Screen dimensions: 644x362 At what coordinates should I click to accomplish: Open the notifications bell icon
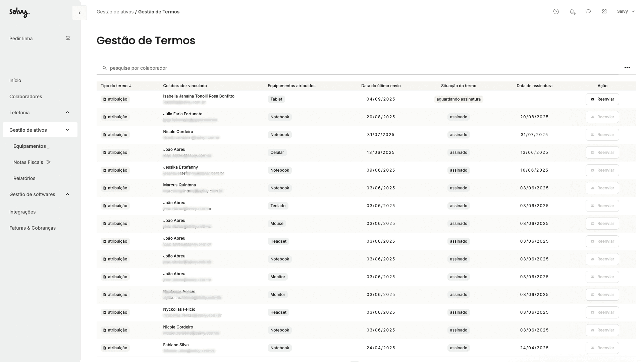coord(572,11)
